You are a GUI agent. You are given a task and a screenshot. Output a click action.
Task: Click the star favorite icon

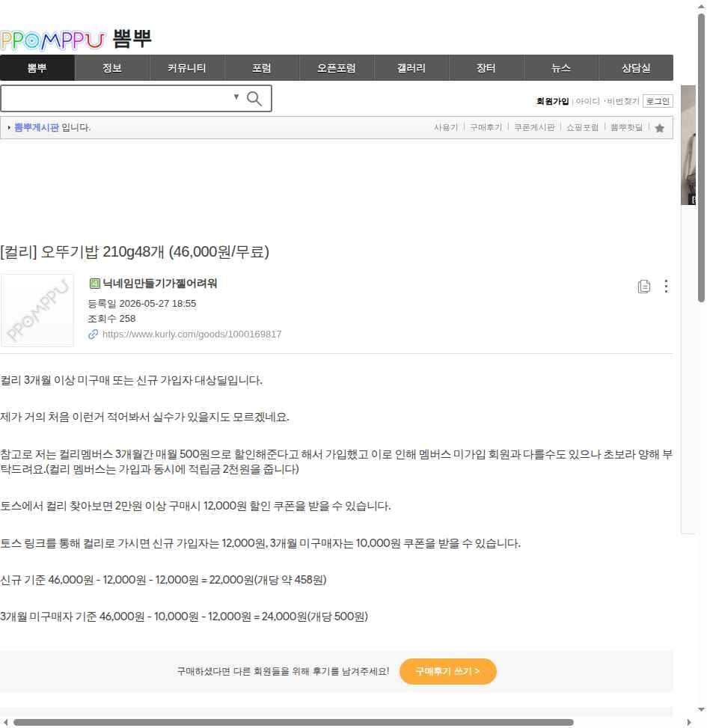[x=660, y=128]
